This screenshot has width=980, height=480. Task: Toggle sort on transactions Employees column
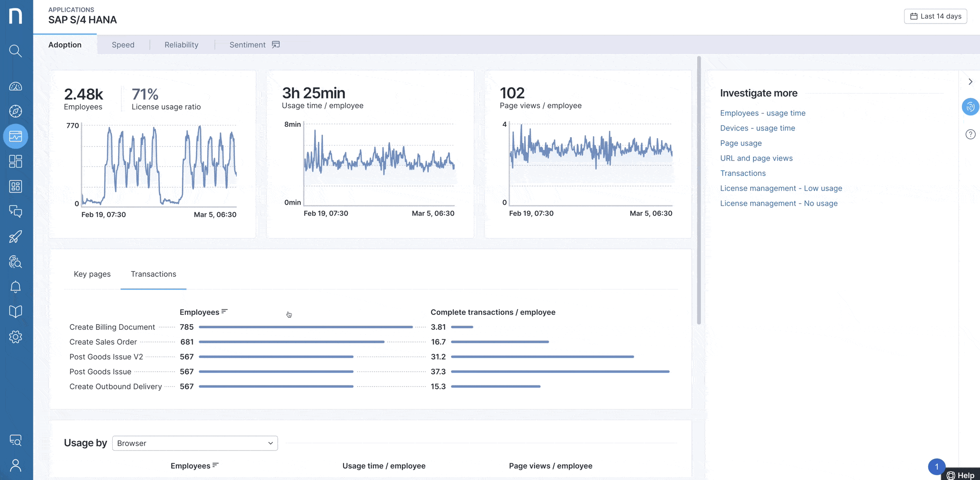[203, 312]
